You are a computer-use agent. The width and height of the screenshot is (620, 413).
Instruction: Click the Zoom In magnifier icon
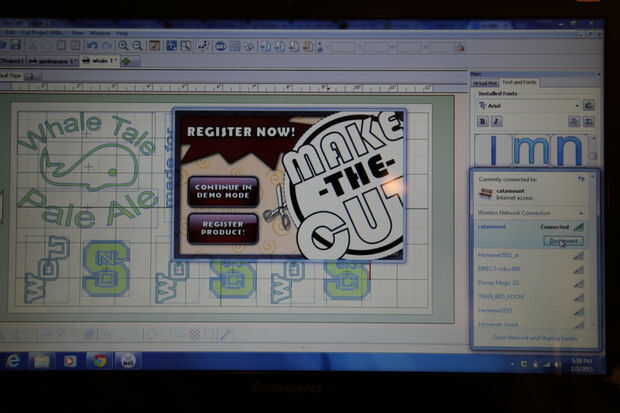pyautogui.click(x=123, y=45)
